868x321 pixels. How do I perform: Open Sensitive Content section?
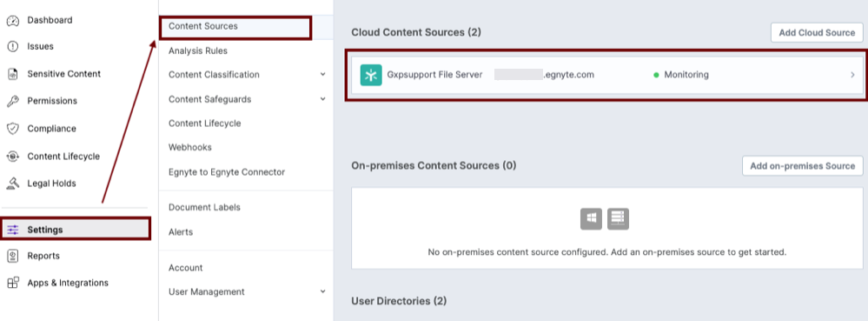point(63,74)
